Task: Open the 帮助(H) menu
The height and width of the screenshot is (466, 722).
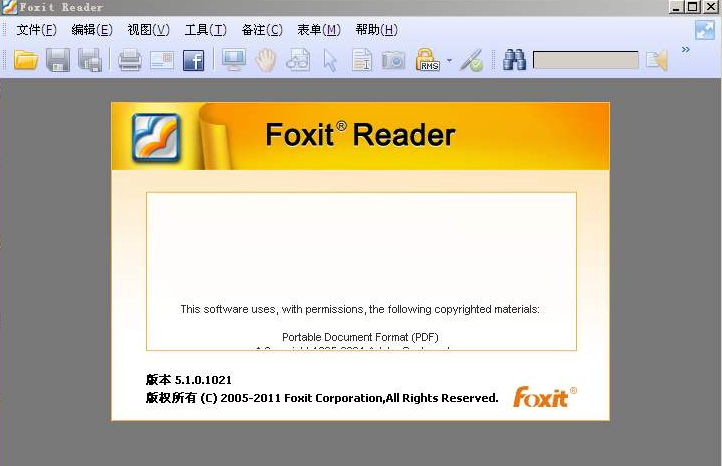Action: click(377, 30)
